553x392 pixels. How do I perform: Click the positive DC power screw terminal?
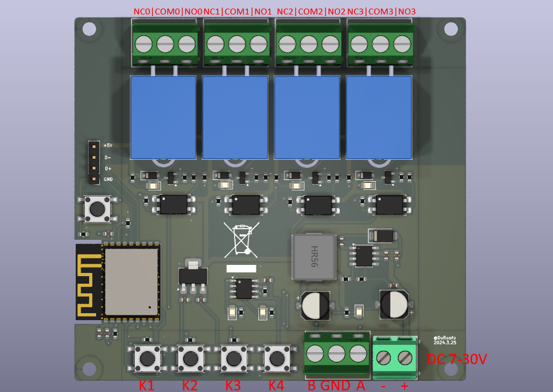405,358
